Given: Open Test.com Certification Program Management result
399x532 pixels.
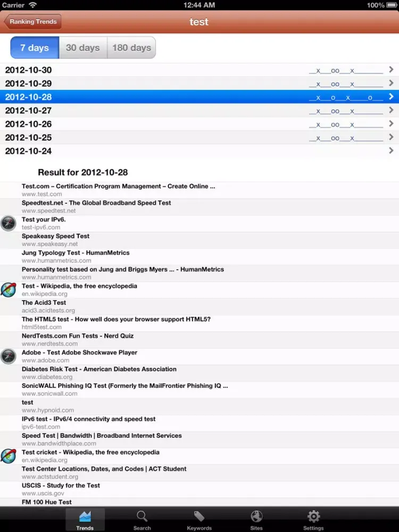Looking at the screenshot, I should point(199,190).
